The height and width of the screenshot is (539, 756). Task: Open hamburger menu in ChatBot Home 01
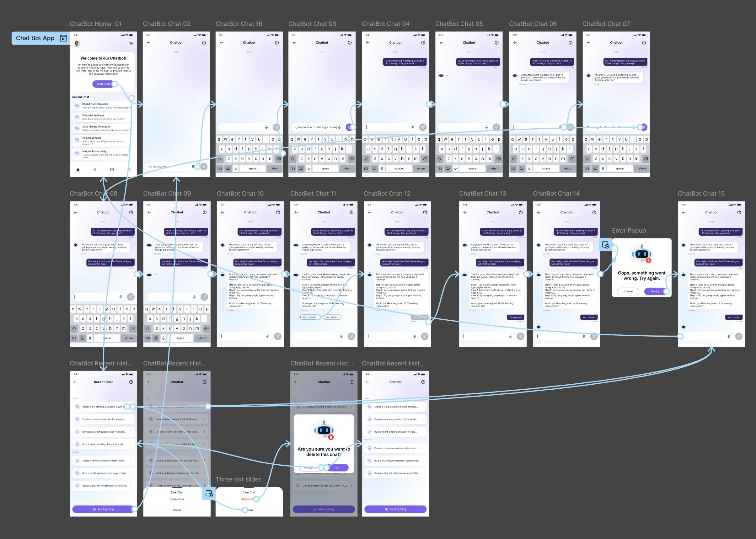click(131, 44)
